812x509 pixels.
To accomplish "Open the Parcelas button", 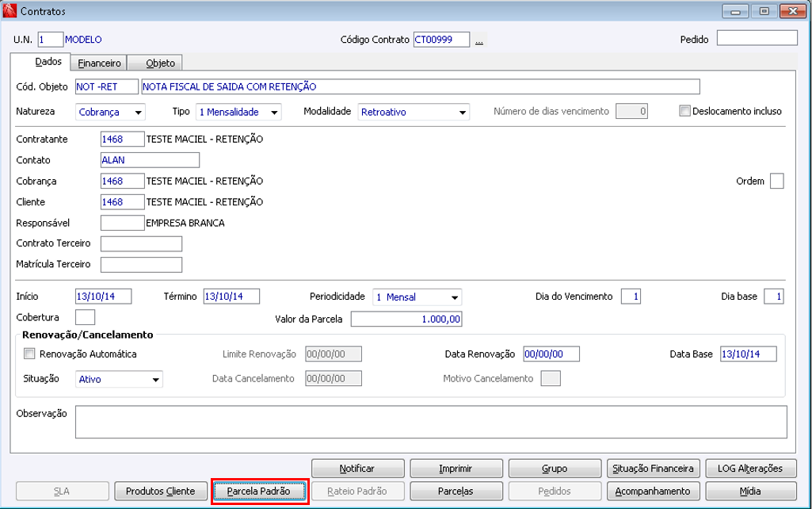I will pyautogui.click(x=456, y=491).
